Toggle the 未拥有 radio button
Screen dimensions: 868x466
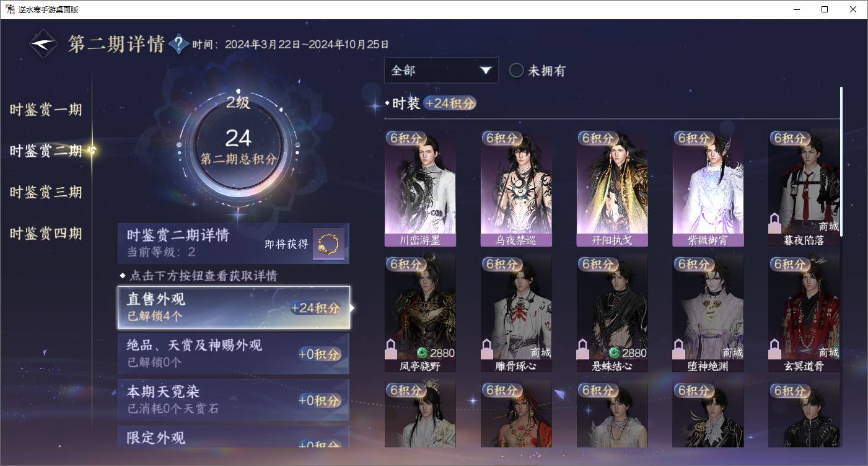(x=516, y=71)
